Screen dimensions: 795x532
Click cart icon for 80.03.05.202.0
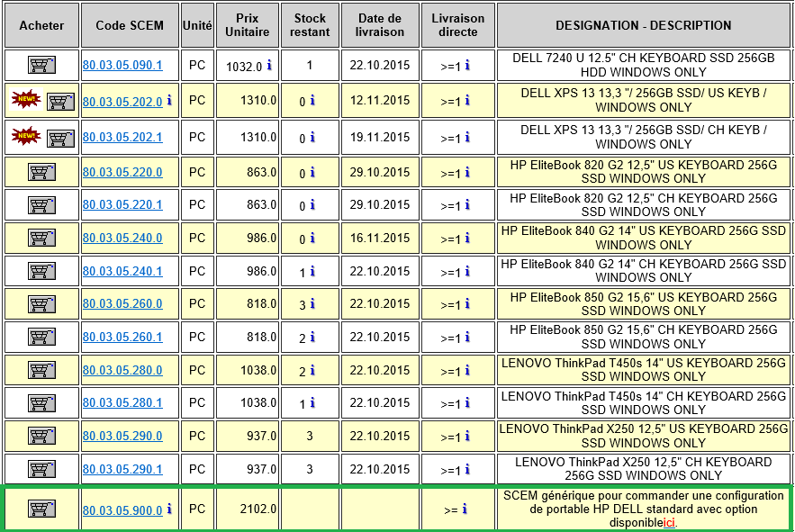[x=60, y=102]
